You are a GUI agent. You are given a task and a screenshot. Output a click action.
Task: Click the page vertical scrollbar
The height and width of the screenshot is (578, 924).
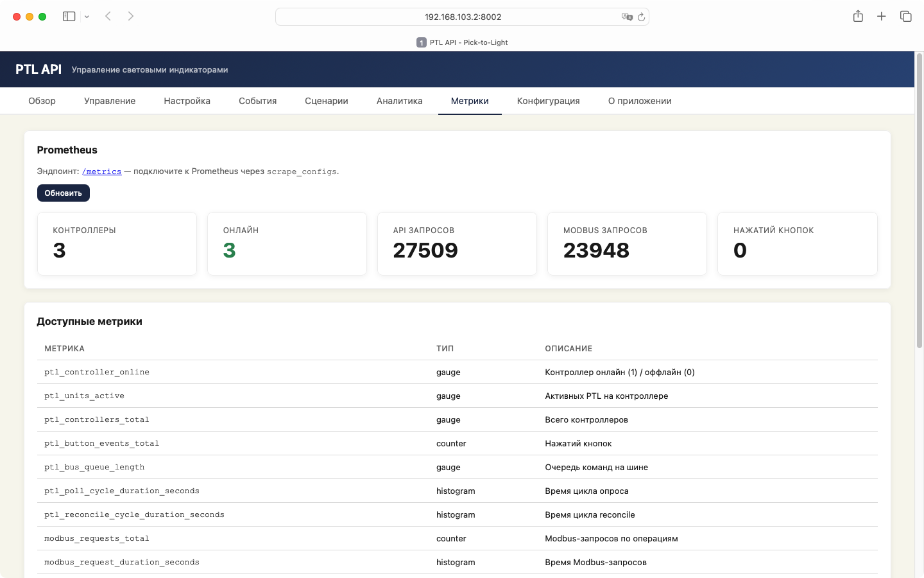point(919,200)
